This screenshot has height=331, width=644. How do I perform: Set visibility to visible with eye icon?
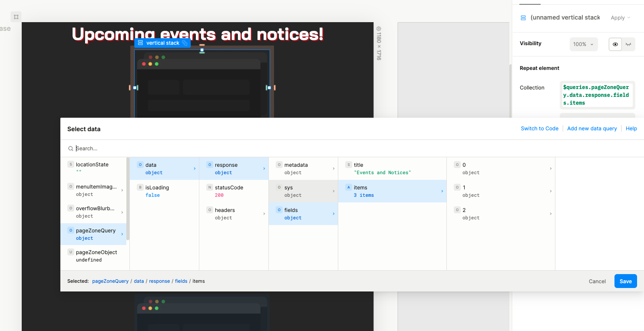pyautogui.click(x=615, y=44)
